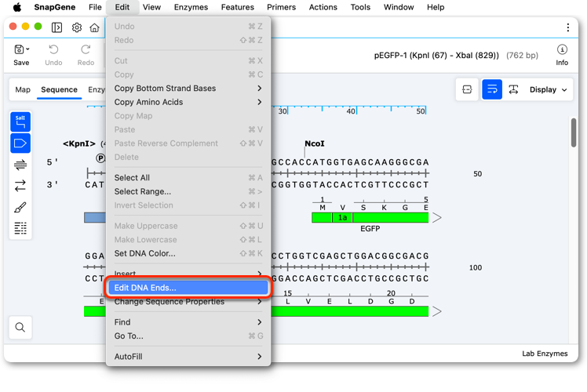The image size is (587, 392).
Task: Click the fit width icon
Action: coord(513,89)
